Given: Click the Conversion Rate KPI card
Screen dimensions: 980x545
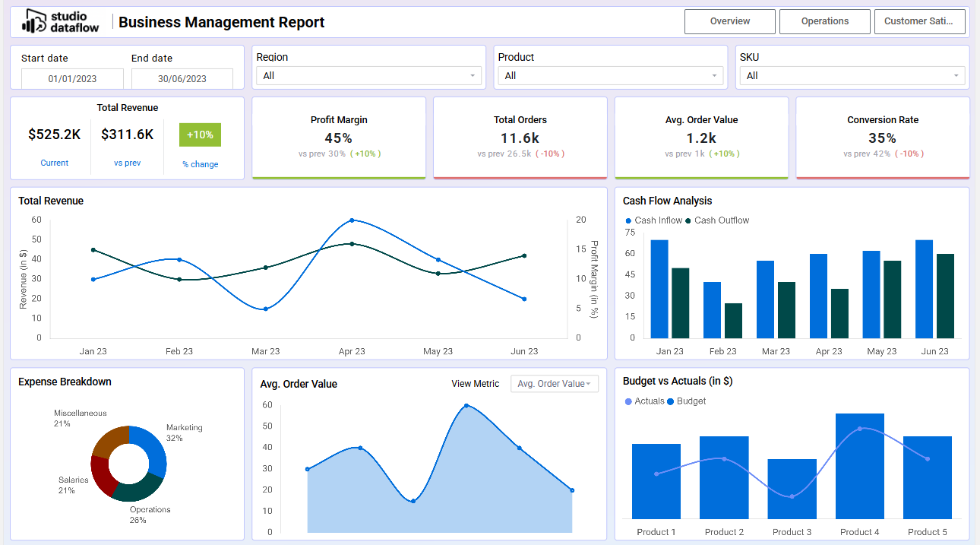Looking at the screenshot, I should tap(883, 138).
